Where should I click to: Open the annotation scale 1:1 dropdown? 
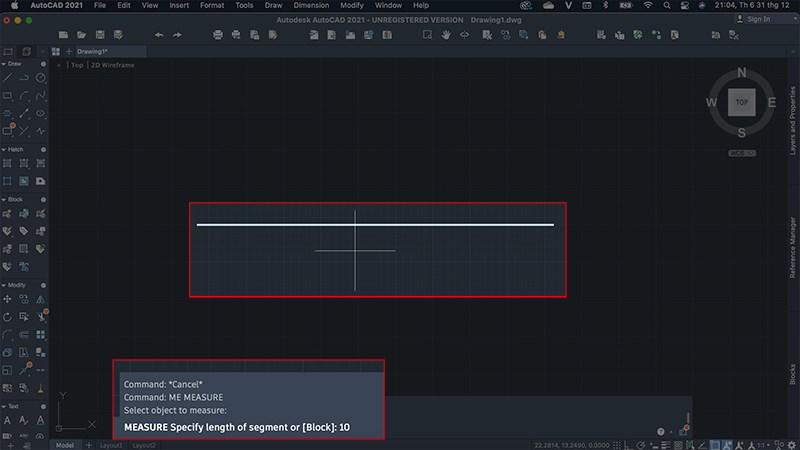[x=763, y=445]
